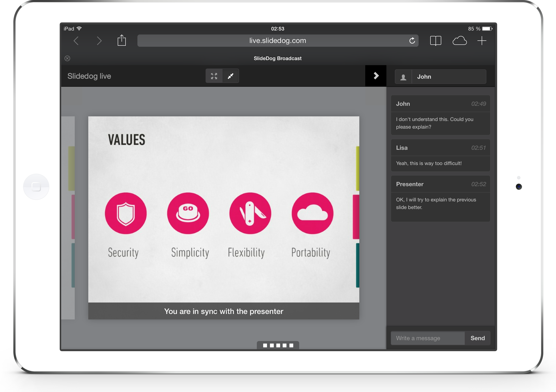Click the Write a message field

click(x=427, y=338)
